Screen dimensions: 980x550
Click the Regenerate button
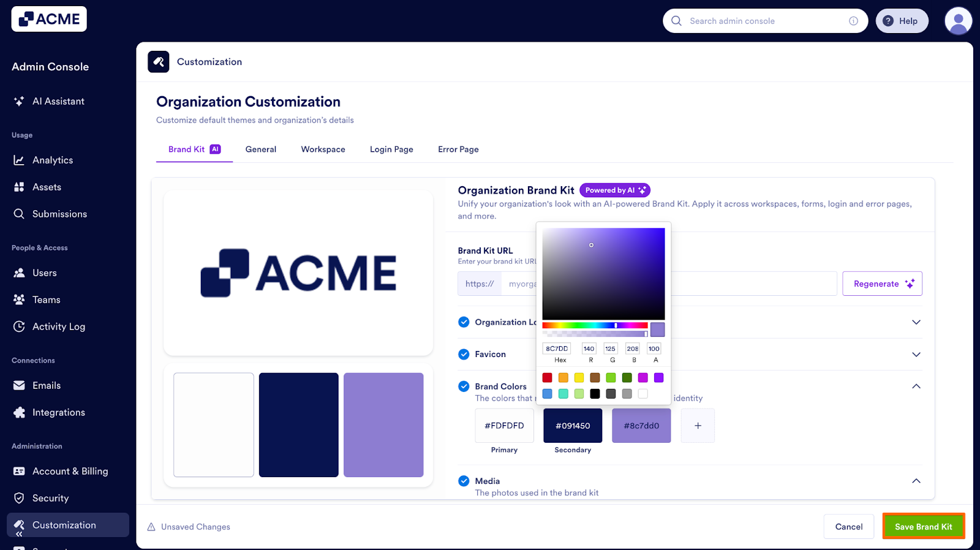click(883, 284)
